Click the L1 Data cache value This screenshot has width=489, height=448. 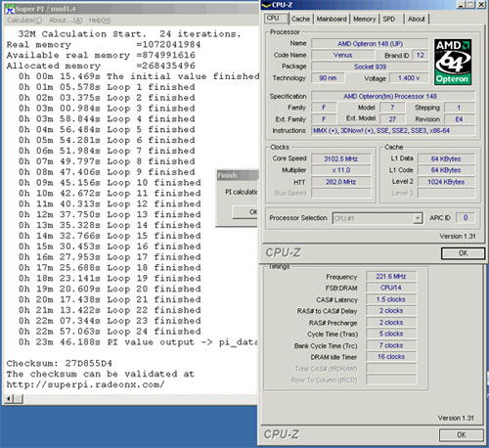pyautogui.click(x=446, y=158)
